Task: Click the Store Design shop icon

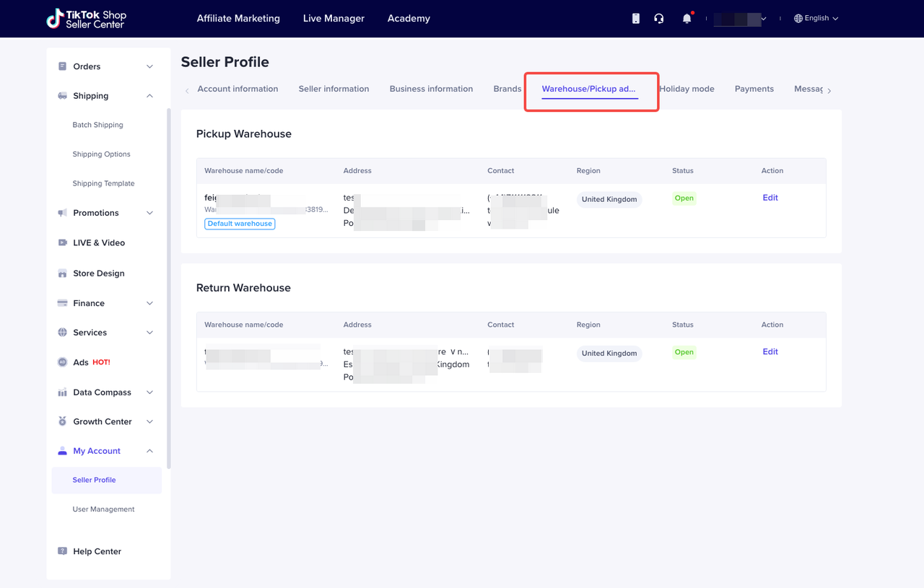Action: tap(62, 273)
